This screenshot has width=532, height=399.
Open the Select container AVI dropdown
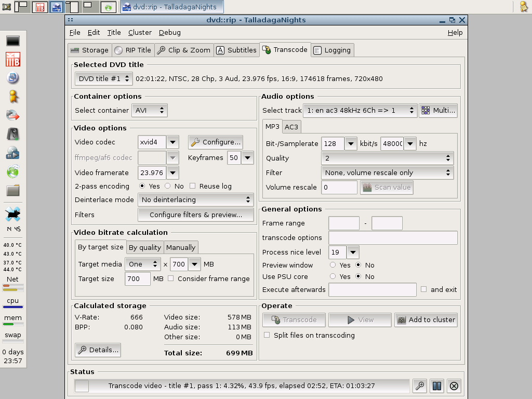[149, 110]
